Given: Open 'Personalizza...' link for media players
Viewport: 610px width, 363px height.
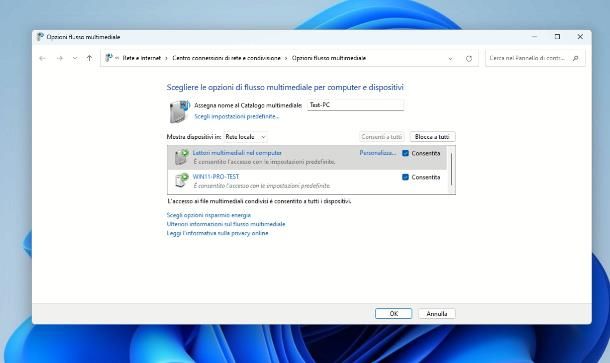Looking at the screenshot, I should click(x=377, y=153).
